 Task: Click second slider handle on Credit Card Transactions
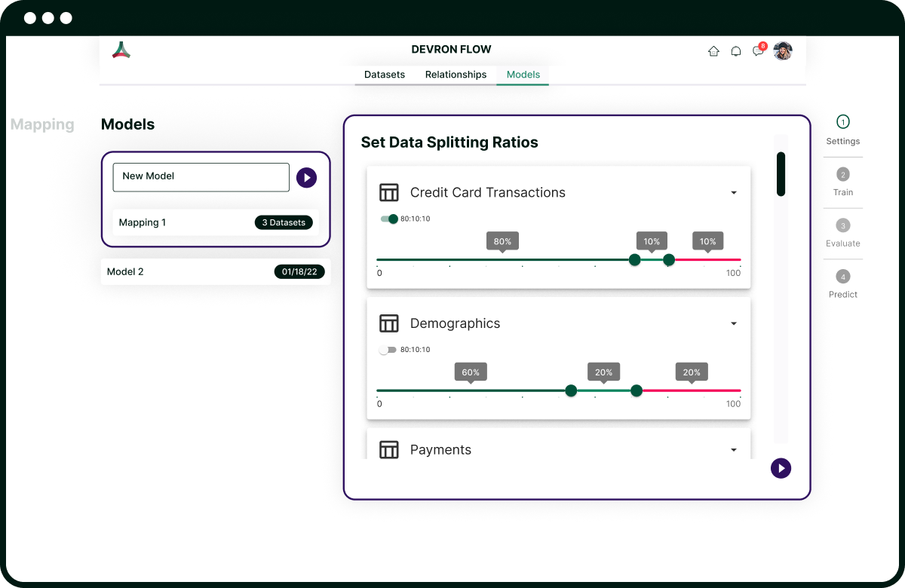[x=669, y=260]
